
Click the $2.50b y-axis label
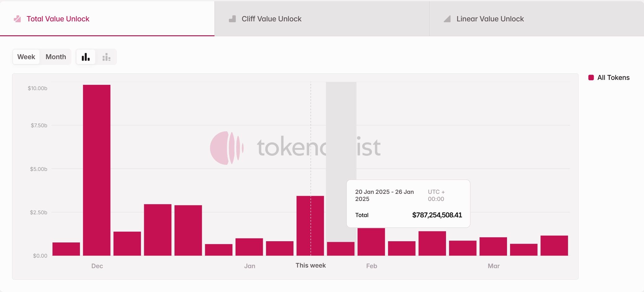pos(39,212)
